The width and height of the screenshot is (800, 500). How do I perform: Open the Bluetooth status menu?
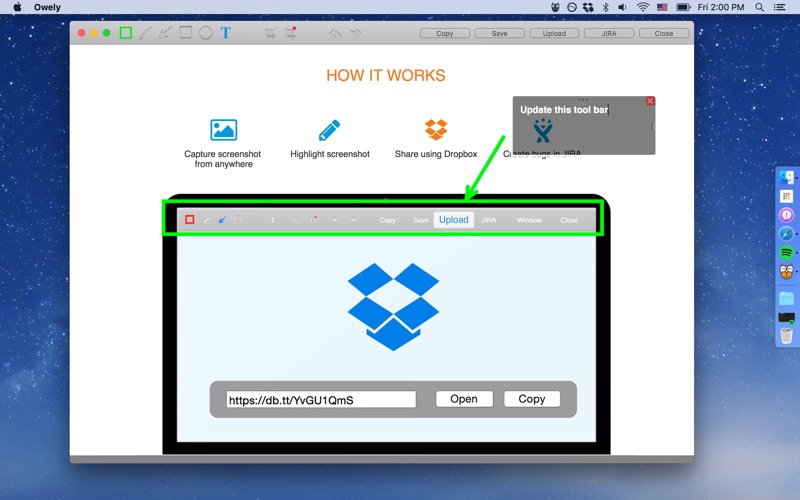click(x=606, y=7)
